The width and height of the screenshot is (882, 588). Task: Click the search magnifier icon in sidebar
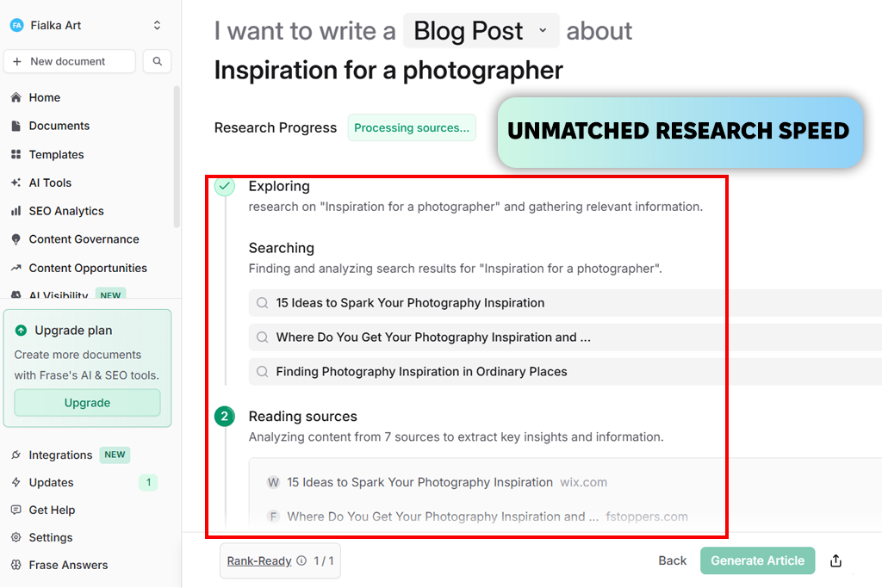point(157,61)
